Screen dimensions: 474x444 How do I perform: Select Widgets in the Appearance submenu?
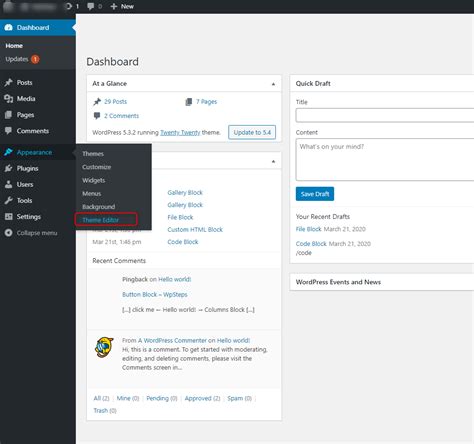94,180
